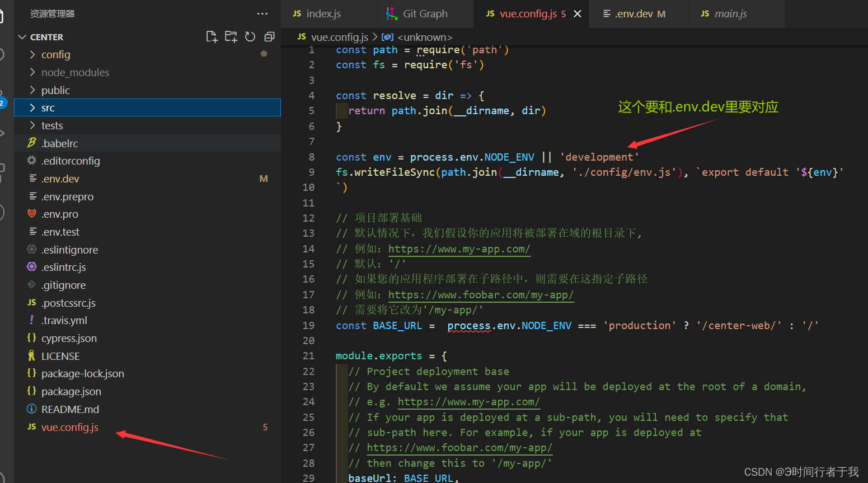The image size is (868, 483).
Task: Close the vue.config.js editor tab
Action: 578,13
